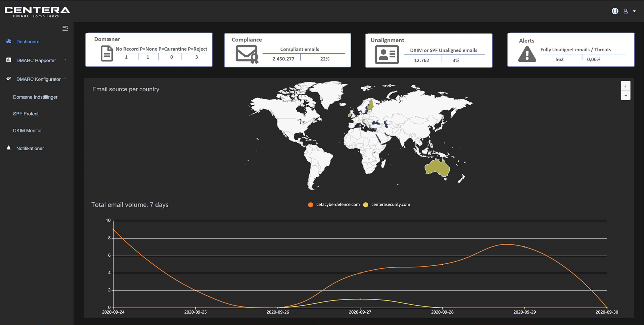Open Domæne Indstillinger page

coord(35,97)
